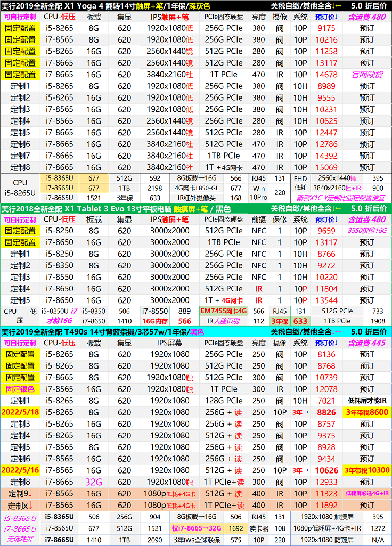
Task: Click the 3年IWS全球联保 warranty cell
Action: tap(195, 540)
